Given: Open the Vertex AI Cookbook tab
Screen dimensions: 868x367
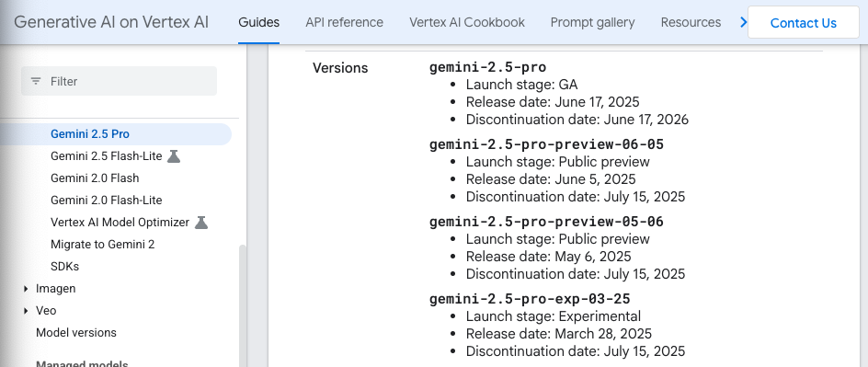Looking at the screenshot, I should click(467, 22).
